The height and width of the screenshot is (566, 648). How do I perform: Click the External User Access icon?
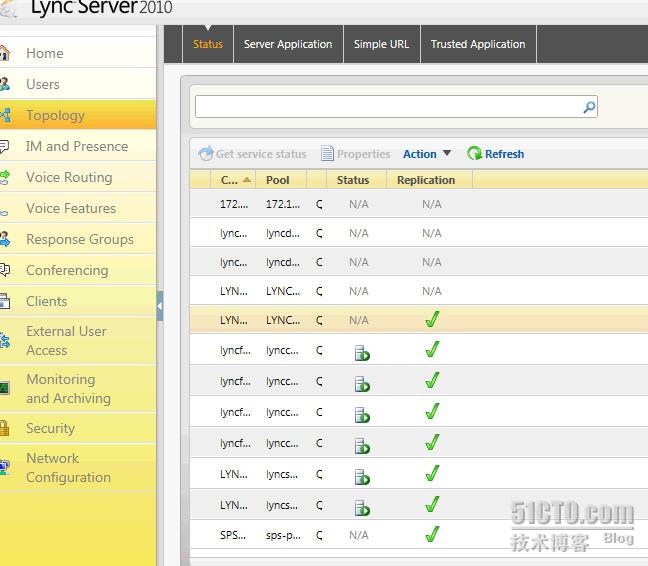point(5,340)
